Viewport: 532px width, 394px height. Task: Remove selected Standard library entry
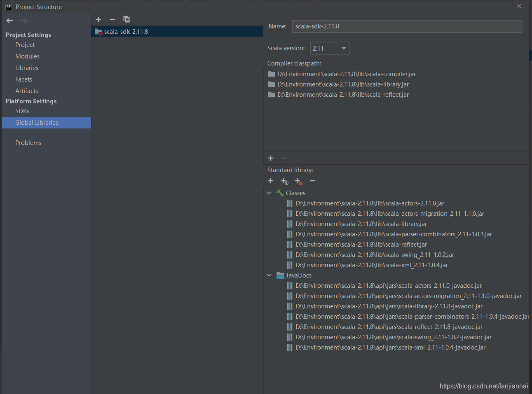tap(312, 181)
